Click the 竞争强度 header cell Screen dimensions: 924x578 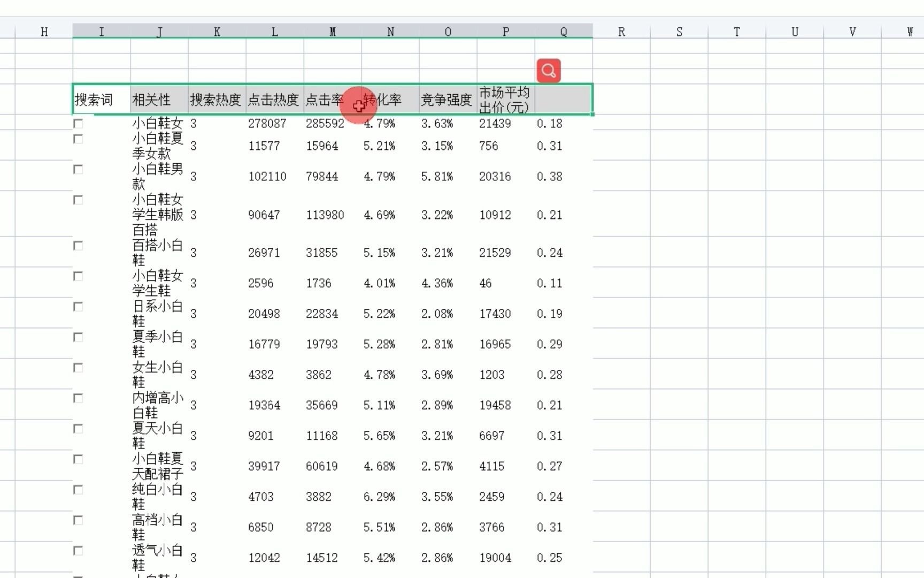click(448, 99)
